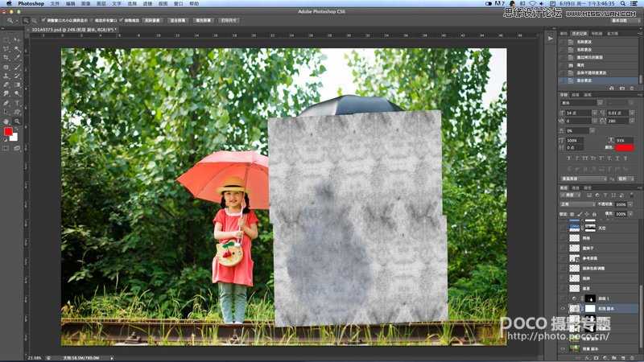Screen dimensions: 644x362
Task: Select the Crop tool
Action: [6, 58]
